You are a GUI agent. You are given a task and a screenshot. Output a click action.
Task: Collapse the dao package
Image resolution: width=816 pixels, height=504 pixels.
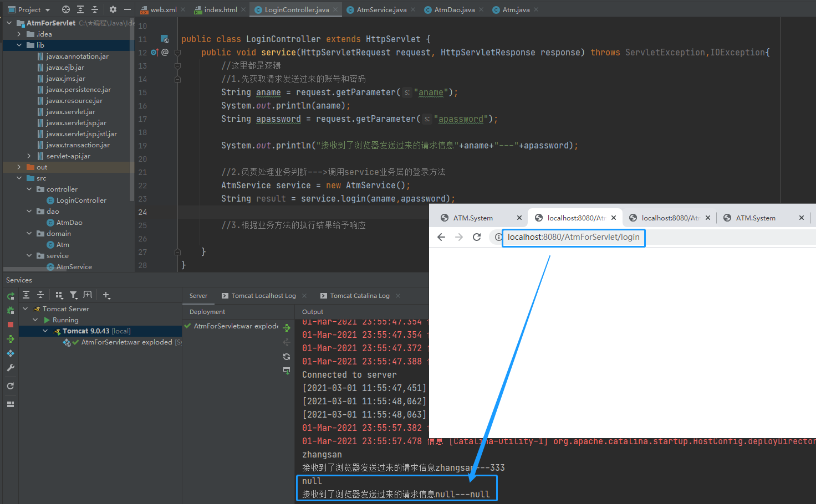[x=29, y=211]
